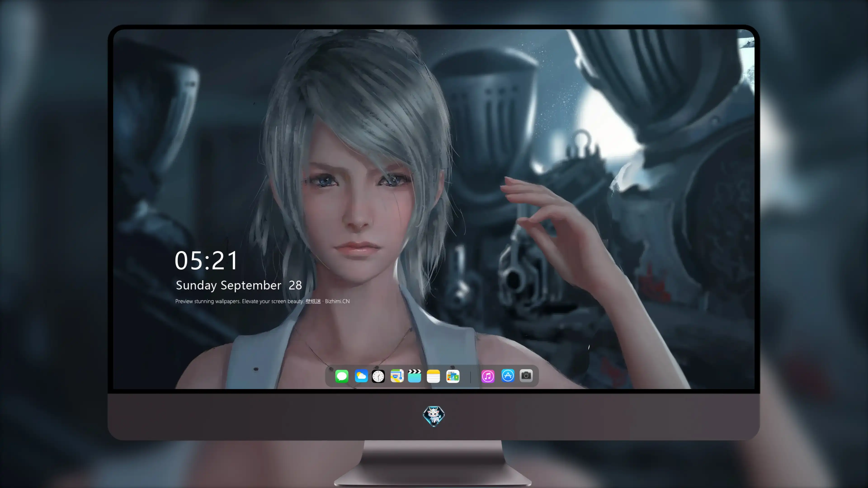Open the blue App Store icon
Image resolution: width=868 pixels, height=488 pixels.
(x=508, y=375)
